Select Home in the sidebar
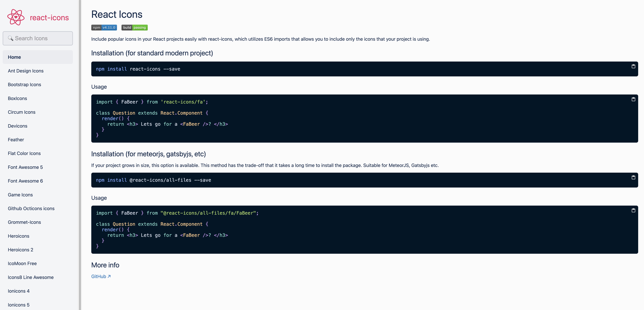The image size is (644, 310). (x=14, y=57)
